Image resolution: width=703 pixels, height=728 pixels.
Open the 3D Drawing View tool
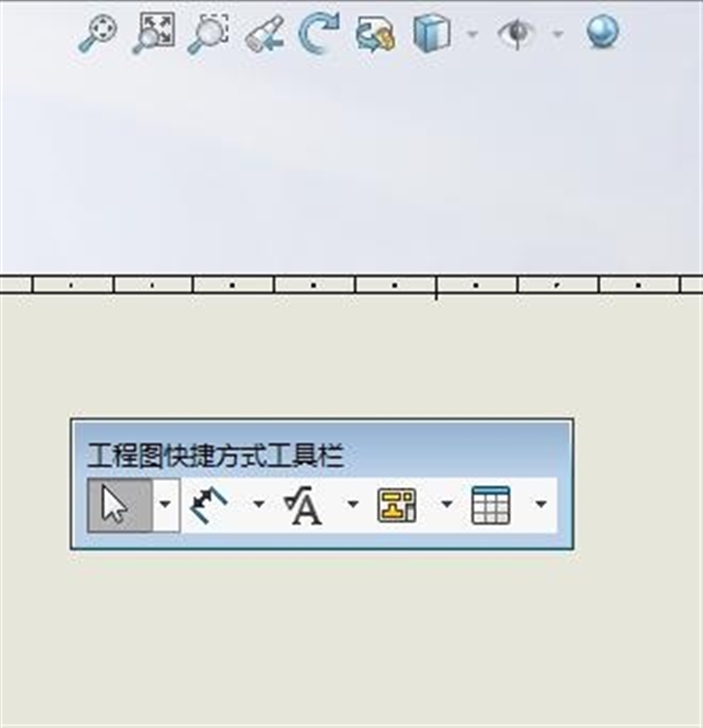tap(375, 34)
